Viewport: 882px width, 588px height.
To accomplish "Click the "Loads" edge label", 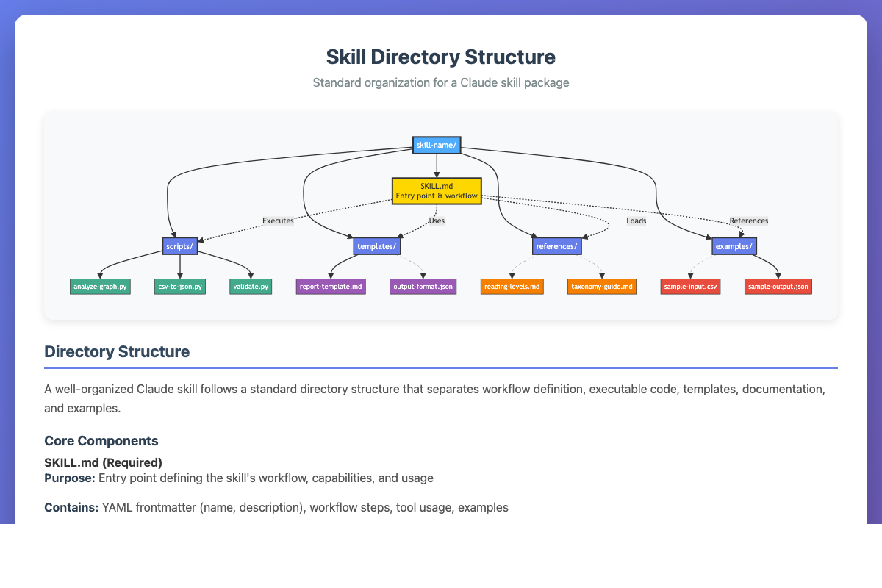I will (x=636, y=220).
